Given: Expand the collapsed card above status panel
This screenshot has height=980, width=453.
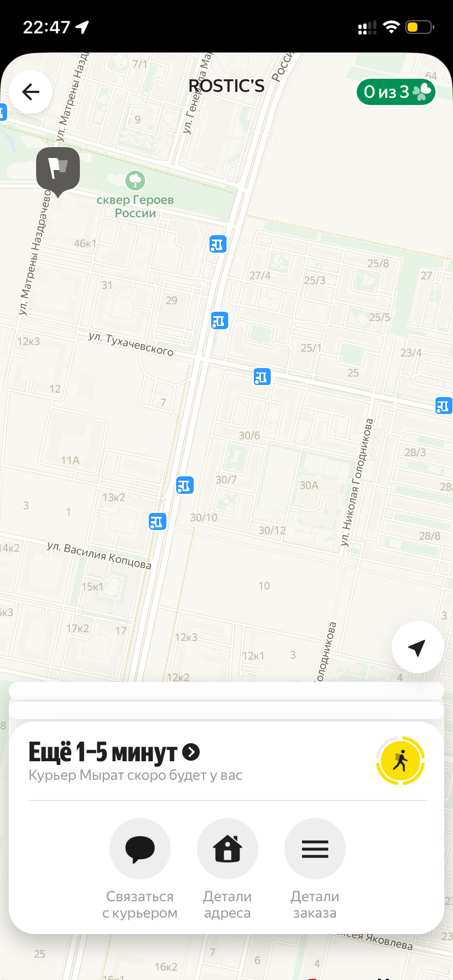Looking at the screenshot, I should coord(226,710).
